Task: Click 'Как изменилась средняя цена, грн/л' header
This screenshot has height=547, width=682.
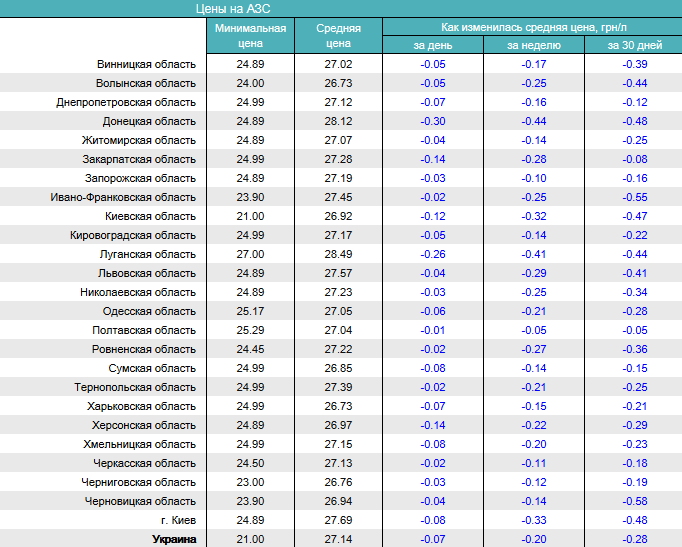Action: pyautogui.click(x=531, y=27)
